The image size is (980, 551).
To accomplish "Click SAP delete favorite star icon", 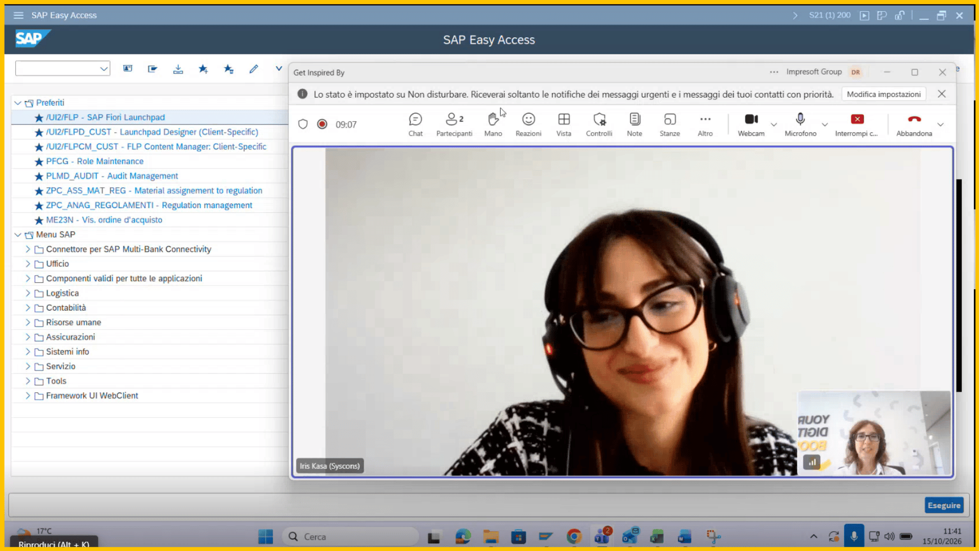I will coord(228,69).
